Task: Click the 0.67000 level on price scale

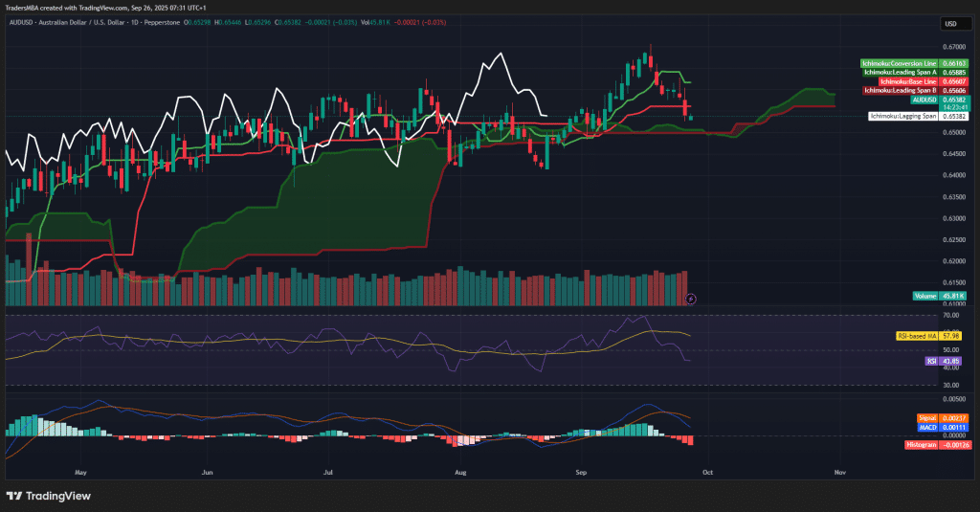Action: pos(952,46)
